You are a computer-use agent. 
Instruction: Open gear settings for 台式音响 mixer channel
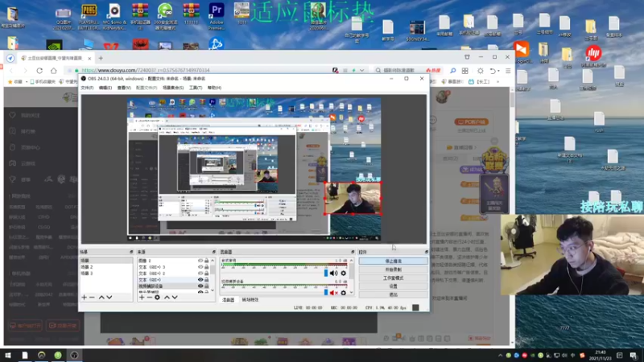[x=344, y=274]
